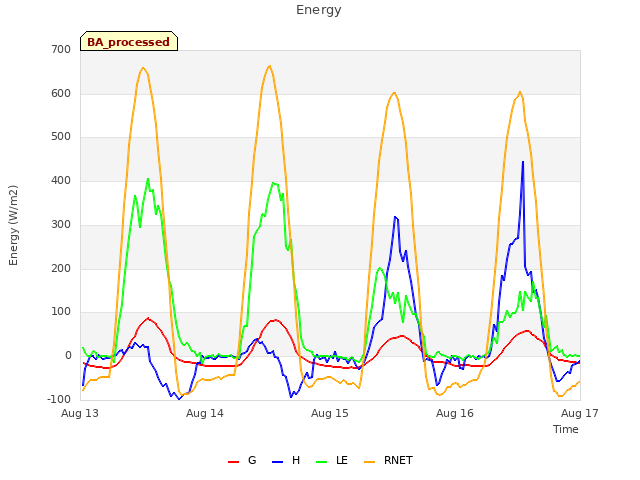Image resolution: width=640 pixels, height=480 pixels.
Task: Click the 700 y-axis tick label
Action: click(61, 50)
